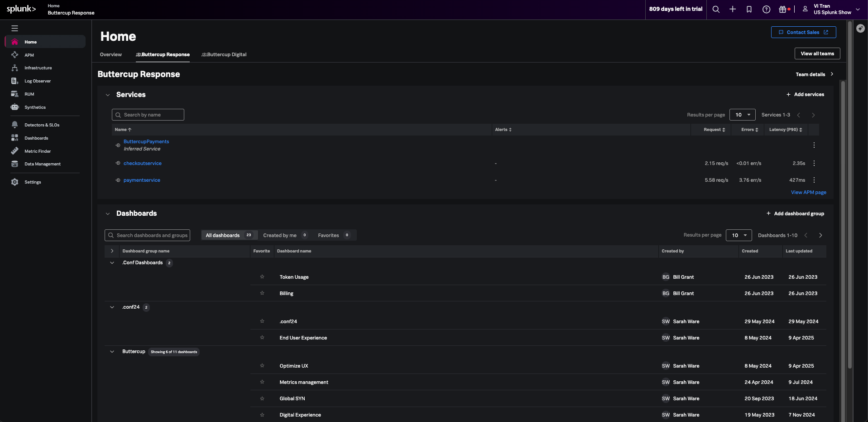
Task: Switch to the Overview tab
Action: 110,54
